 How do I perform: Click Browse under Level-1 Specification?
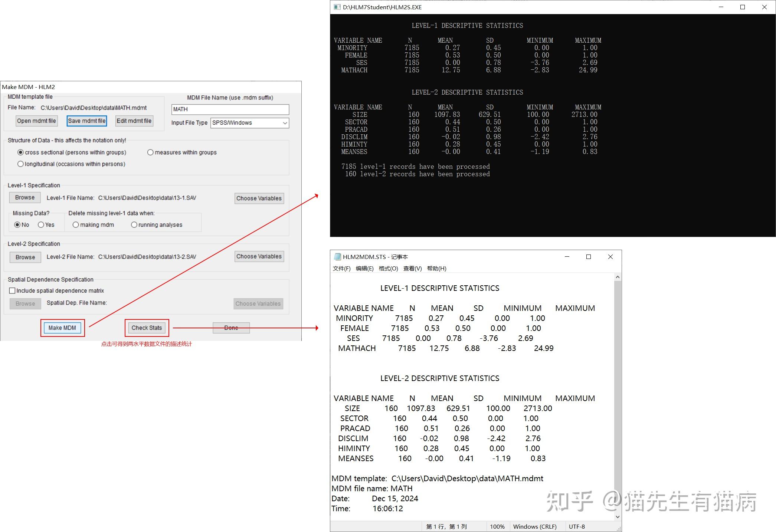pyautogui.click(x=24, y=197)
